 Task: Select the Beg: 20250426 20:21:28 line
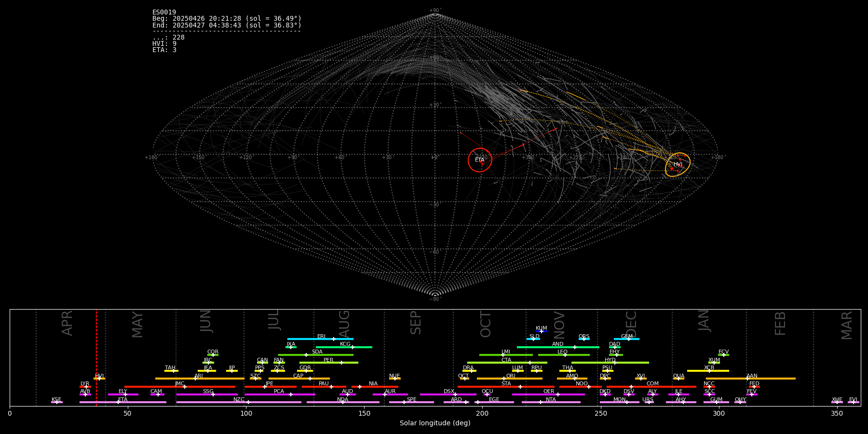pyautogui.click(x=227, y=19)
